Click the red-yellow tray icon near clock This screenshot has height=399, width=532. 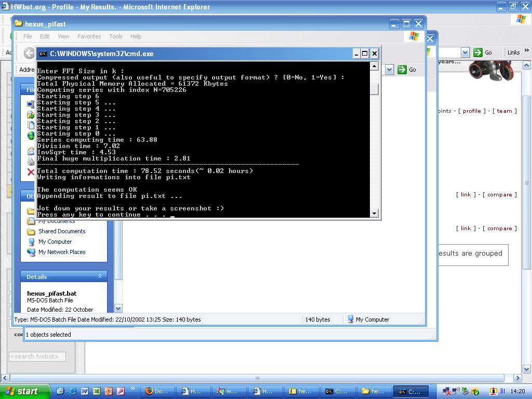click(x=493, y=391)
